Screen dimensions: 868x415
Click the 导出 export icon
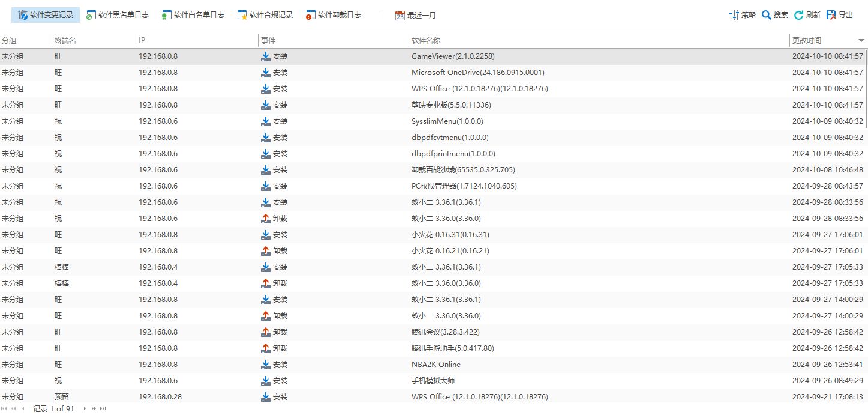pos(831,15)
